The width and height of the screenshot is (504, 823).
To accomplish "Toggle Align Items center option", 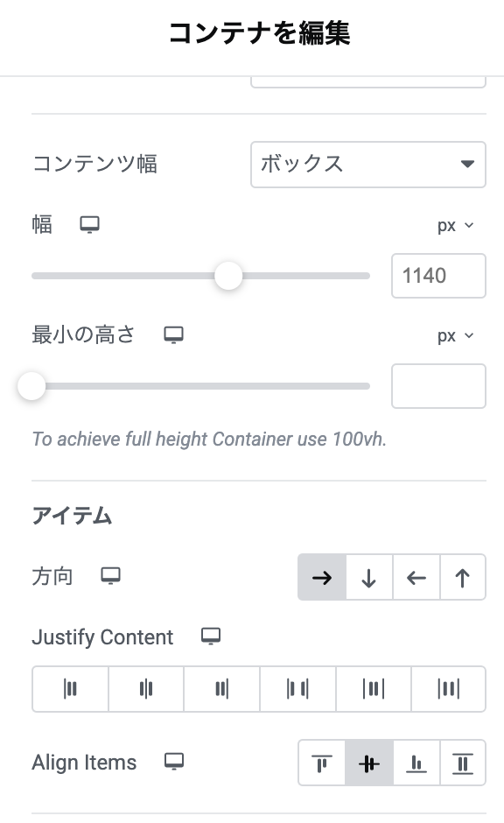I will click(x=369, y=763).
